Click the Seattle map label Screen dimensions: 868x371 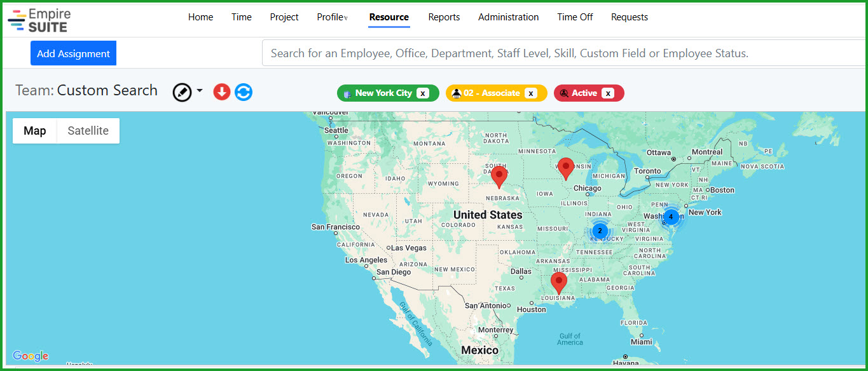336,130
